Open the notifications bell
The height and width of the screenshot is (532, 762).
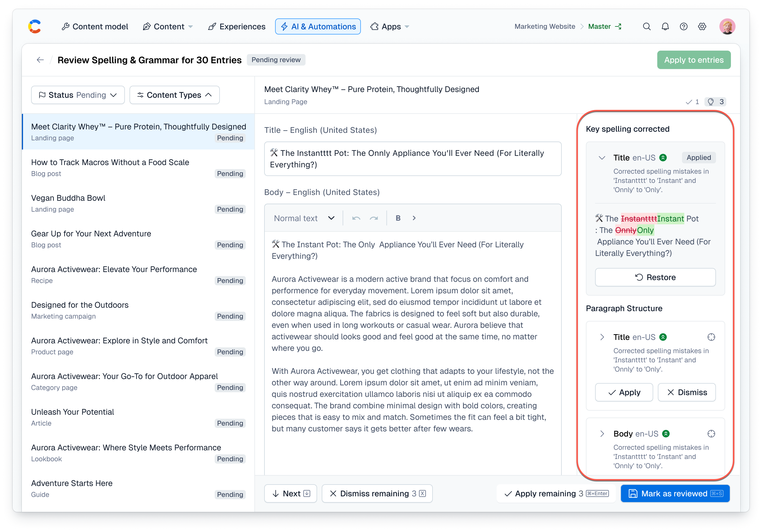(x=665, y=26)
